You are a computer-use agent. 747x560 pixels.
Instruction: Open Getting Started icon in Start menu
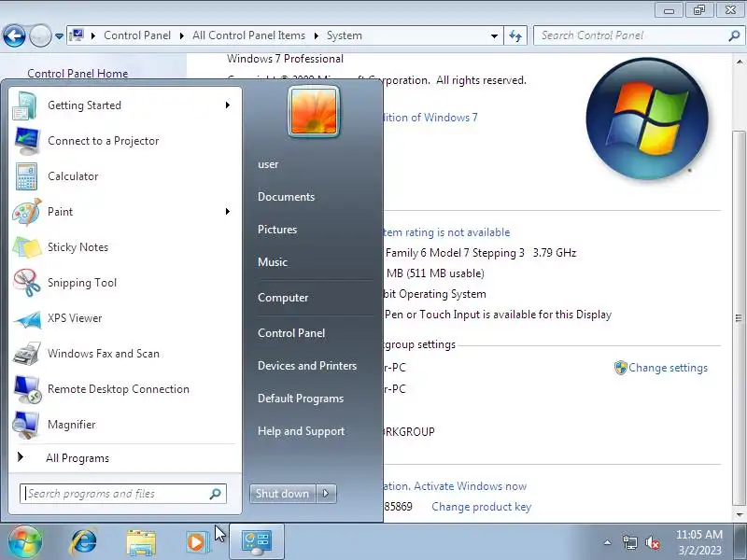click(x=25, y=105)
